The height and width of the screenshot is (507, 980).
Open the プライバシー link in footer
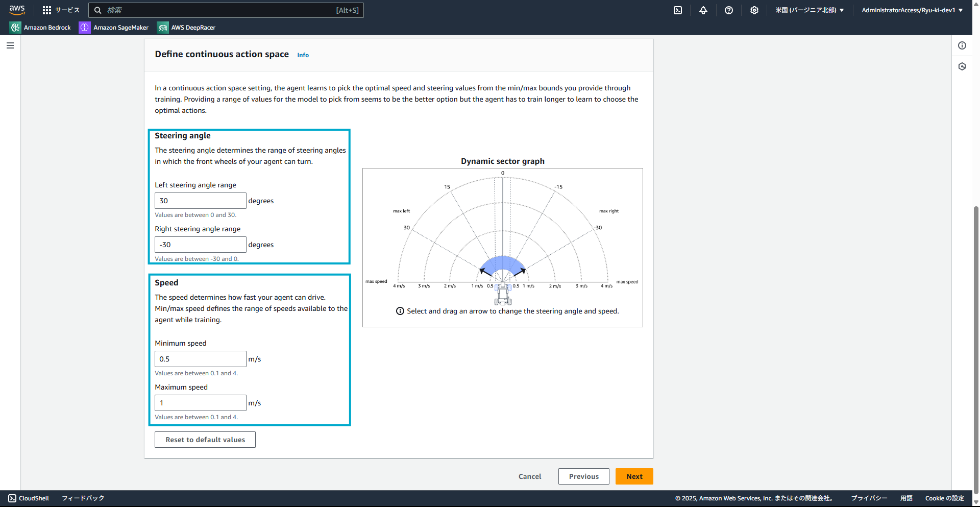[x=869, y=498]
